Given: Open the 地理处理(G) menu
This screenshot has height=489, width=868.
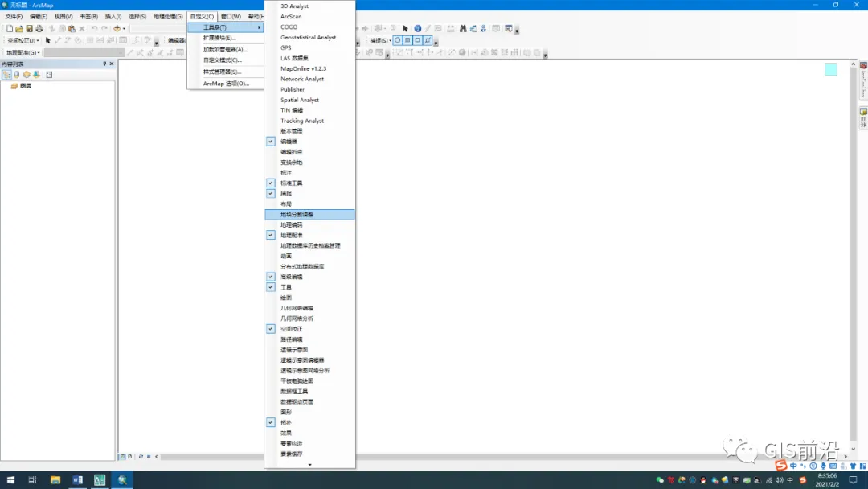Looking at the screenshot, I should click(168, 17).
